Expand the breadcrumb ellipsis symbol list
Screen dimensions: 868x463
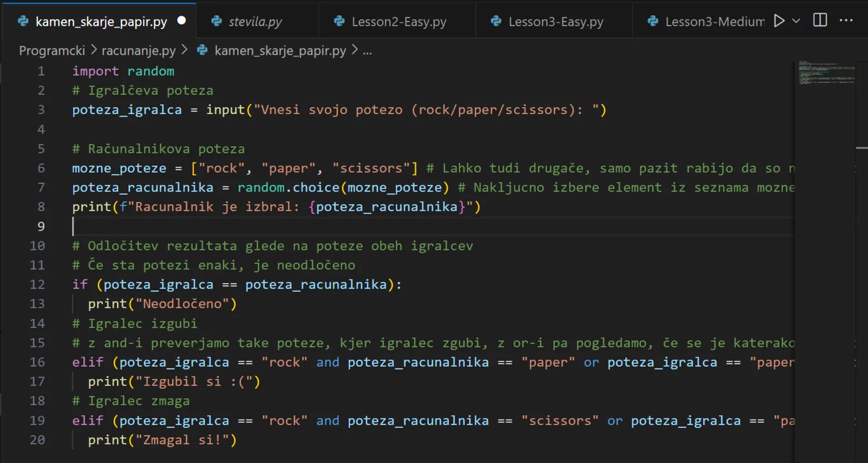pos(368,51)
